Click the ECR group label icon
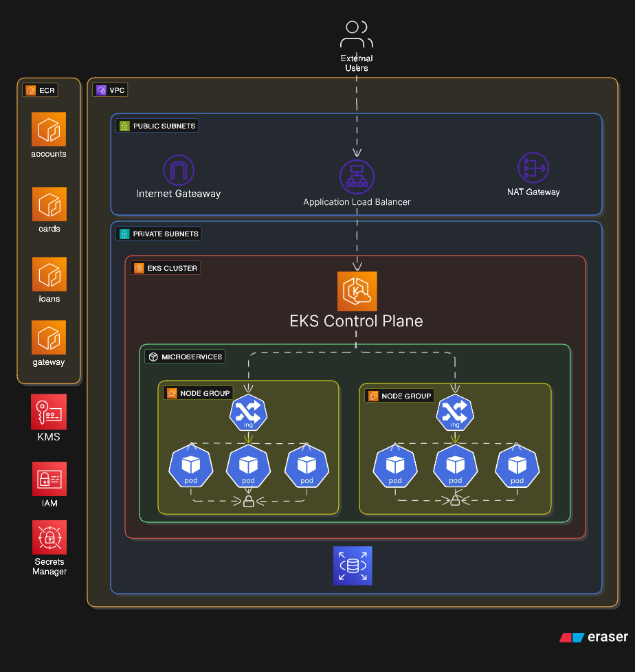The height and width of the screenshot is (672, 635). click(x=31, y=91)
